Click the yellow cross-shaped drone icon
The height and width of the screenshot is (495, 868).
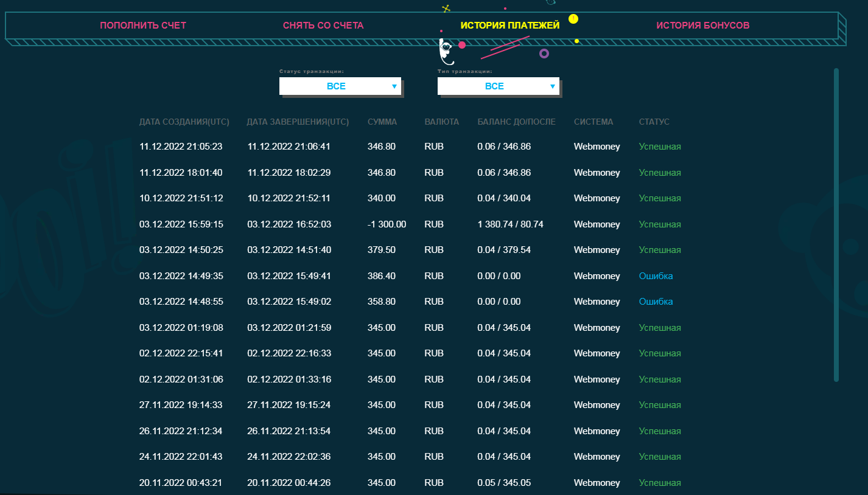[x=446, y=9]
